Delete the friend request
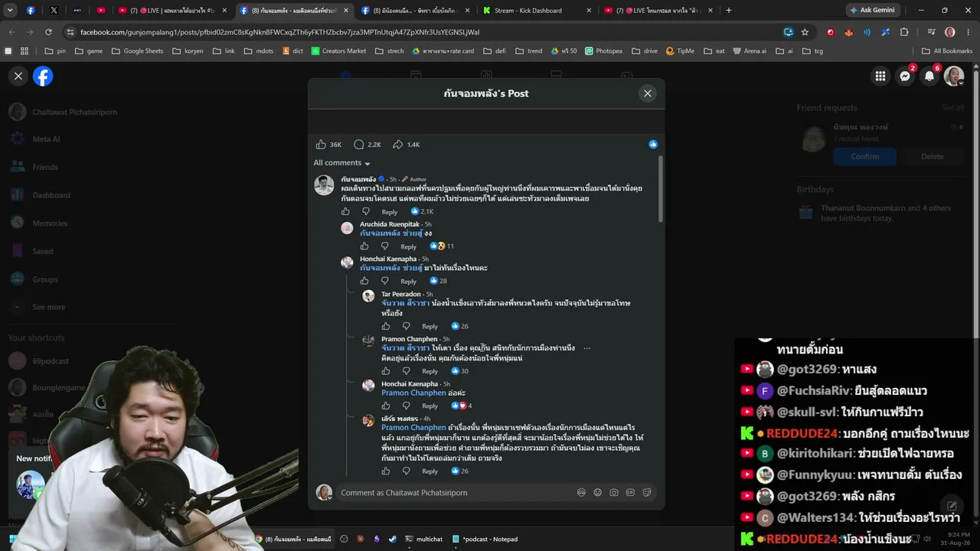The image size is (980, 551). [x=932, y=156]
